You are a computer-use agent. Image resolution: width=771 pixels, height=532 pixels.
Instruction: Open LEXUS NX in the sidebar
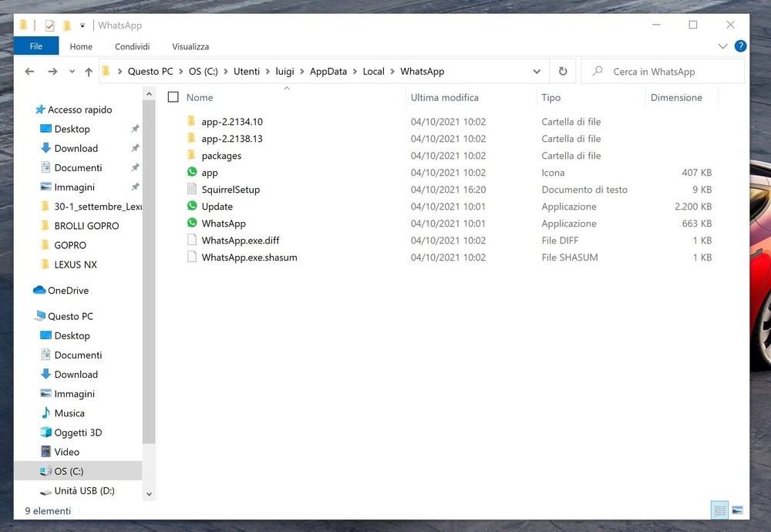click(x=76, y=264)
